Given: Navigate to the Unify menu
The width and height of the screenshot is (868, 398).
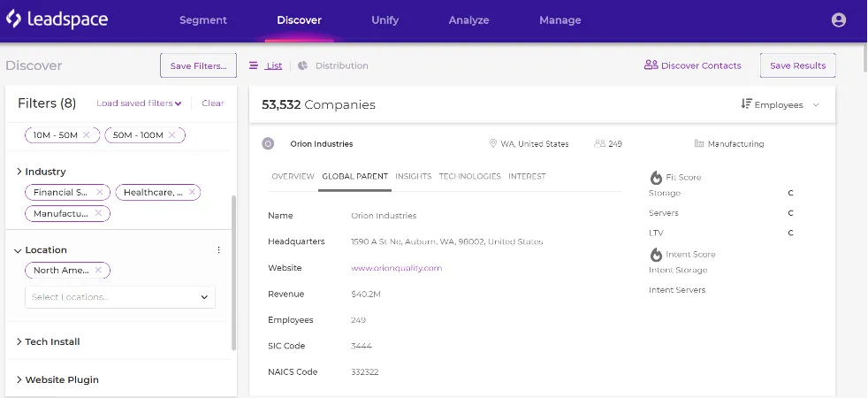Looking at the screenshot, I should 385,20.
